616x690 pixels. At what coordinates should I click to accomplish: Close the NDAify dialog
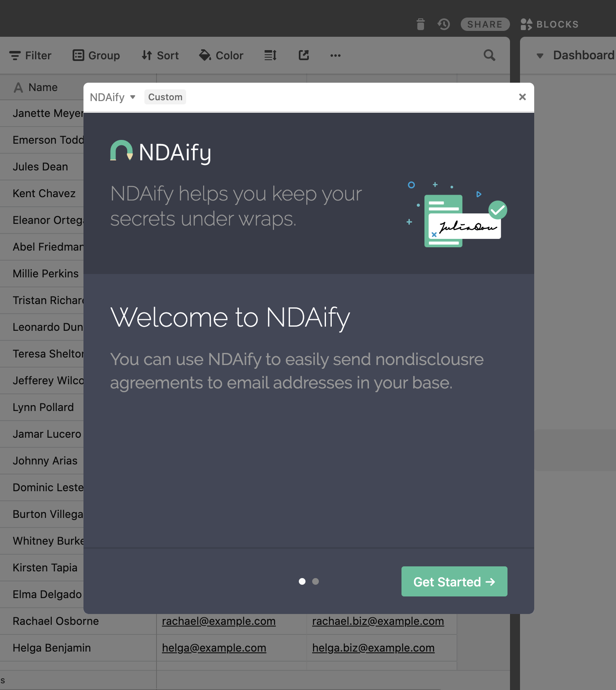point(522,97)
